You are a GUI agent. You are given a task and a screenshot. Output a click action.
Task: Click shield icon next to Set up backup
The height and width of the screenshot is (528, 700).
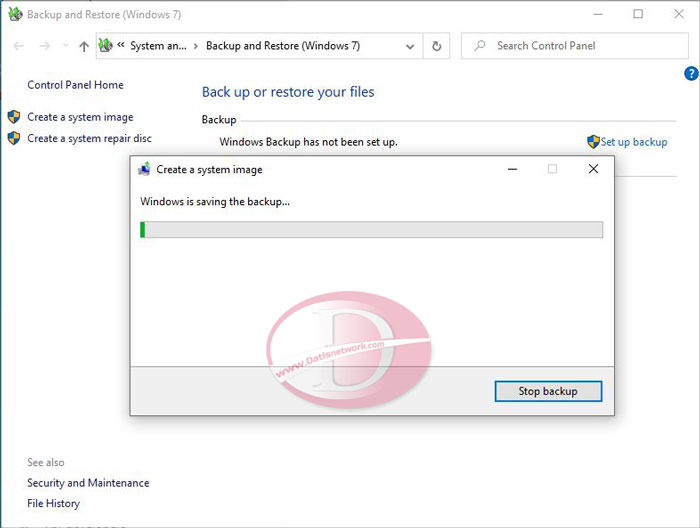(x=593, y=142)
